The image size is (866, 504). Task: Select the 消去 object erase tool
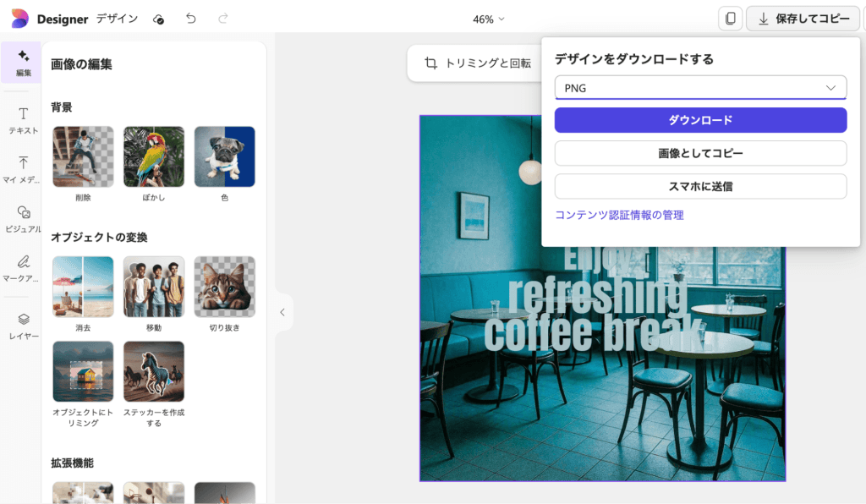(x=83, y=287)
